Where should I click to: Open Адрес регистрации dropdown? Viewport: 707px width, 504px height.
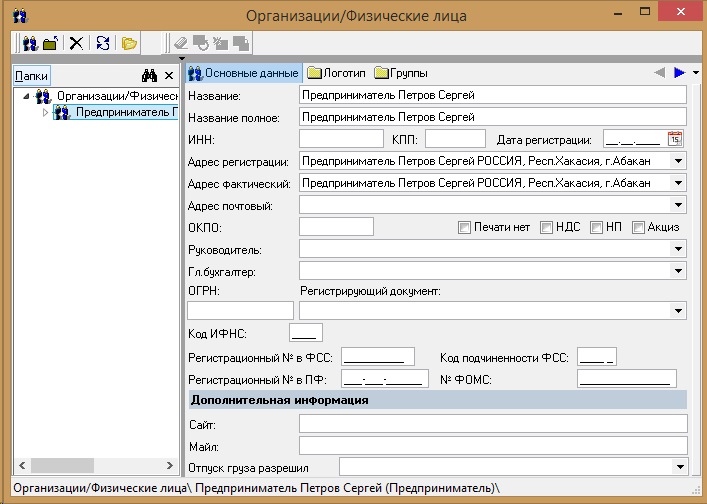pyautogui.click(x=678, y=161)
